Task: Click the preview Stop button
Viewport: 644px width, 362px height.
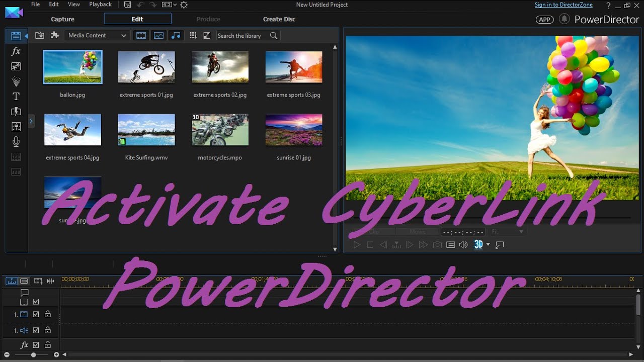Action: coord(370,245)
